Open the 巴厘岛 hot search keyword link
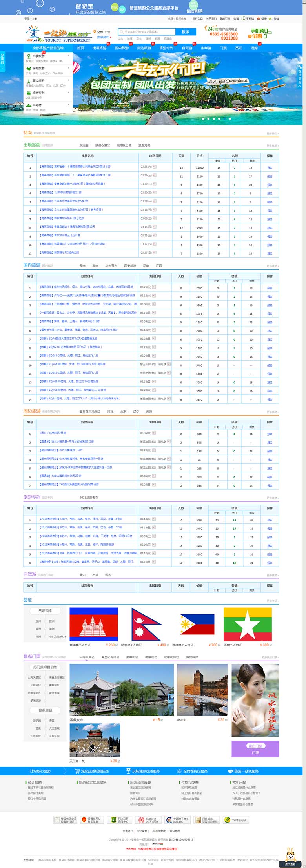Image resolution: width=306 pixels, height=868 pixels. [x=168, y=38]
